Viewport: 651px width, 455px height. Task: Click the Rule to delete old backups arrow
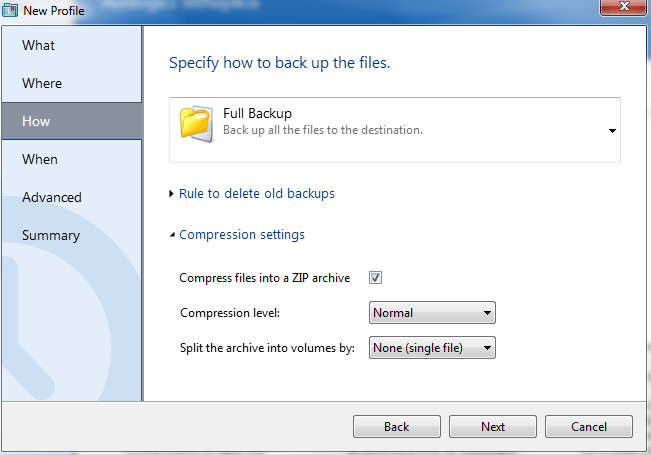tap(171, 193)
